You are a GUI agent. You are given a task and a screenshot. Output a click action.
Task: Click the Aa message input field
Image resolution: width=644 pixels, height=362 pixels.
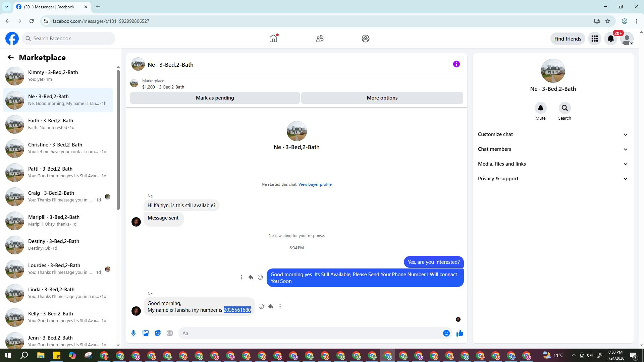pyautogui.click(x=309, y=333)
